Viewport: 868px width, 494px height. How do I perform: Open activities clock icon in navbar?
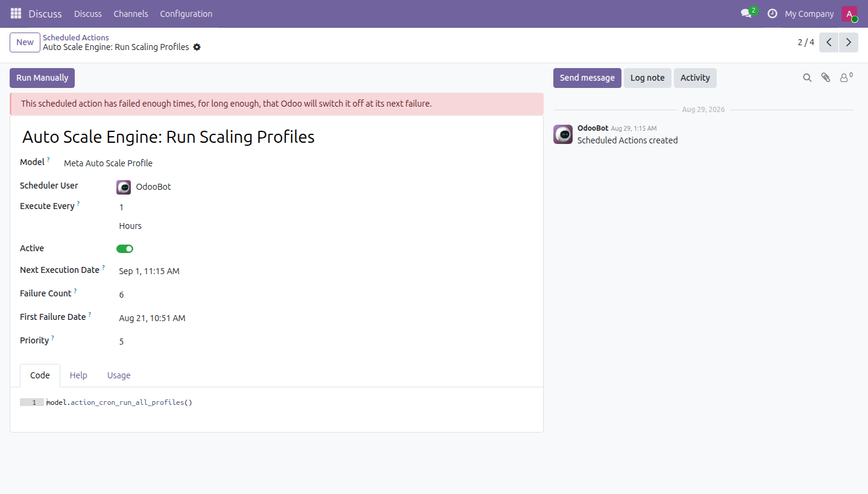[x=772, y=13]
